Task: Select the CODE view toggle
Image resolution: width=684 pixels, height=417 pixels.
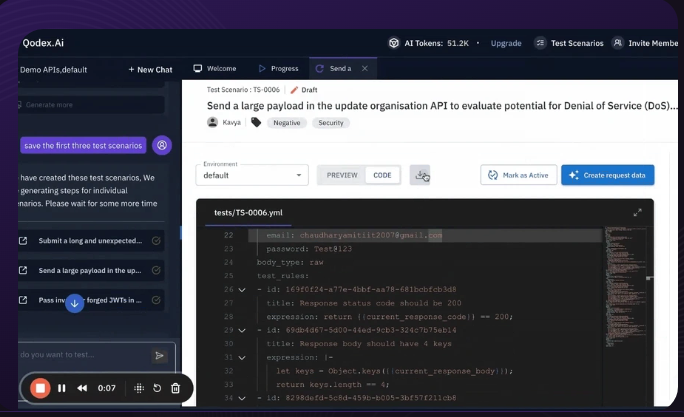Action: 382,175
